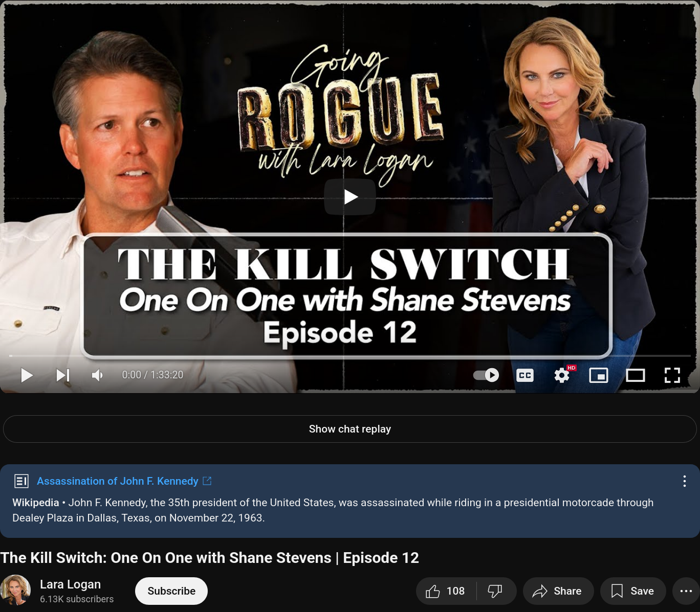Open the miniplayer icon
This screenshot has width=700, height=612.
point(599,375)
